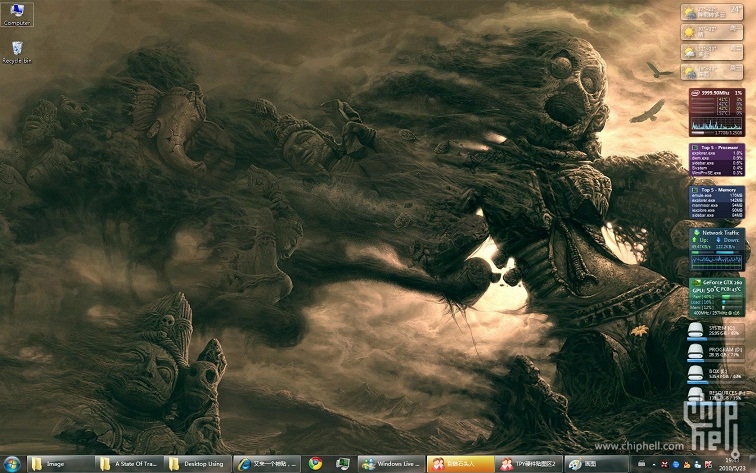Viewport: 756px width, 473px height.
Task: Select explorer.exe in Top 5 Processor list
Action: click(x=703, y=153)
